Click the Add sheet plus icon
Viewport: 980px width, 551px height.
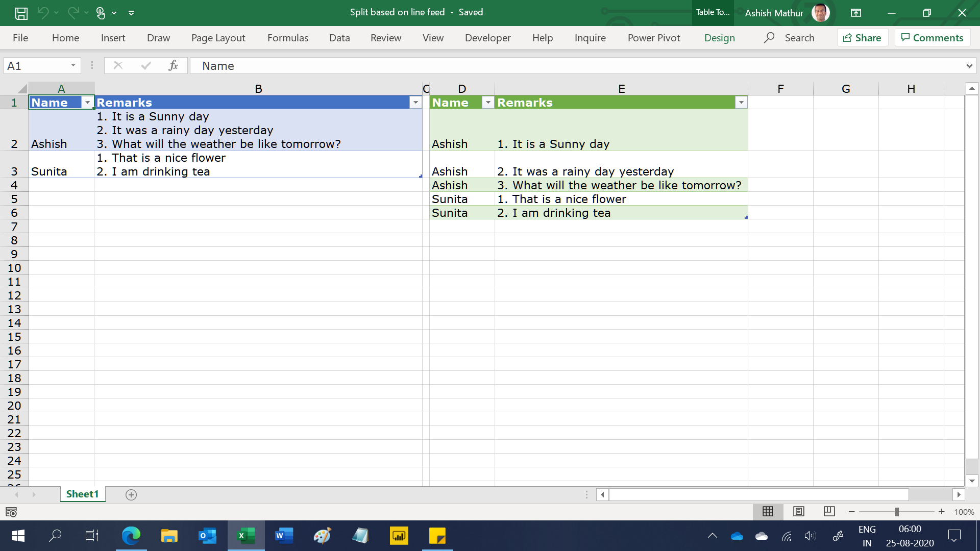tap(131, 494)
